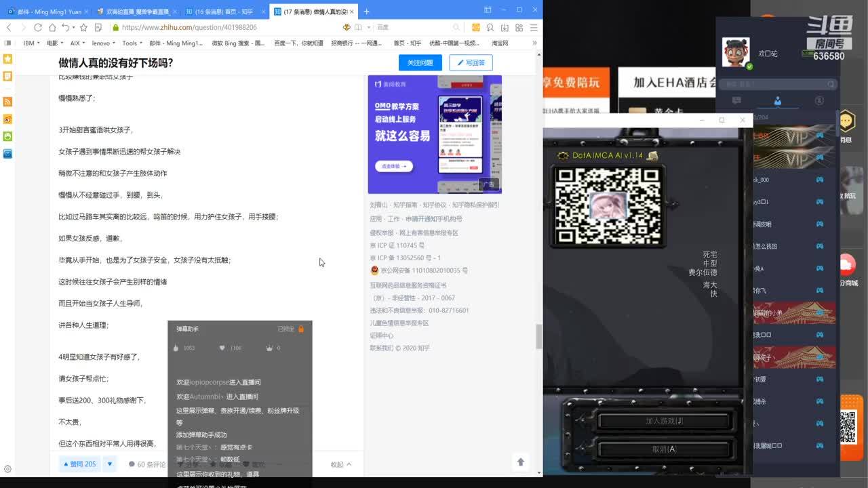Click the browser address bar URL

[x=189, y=28]
